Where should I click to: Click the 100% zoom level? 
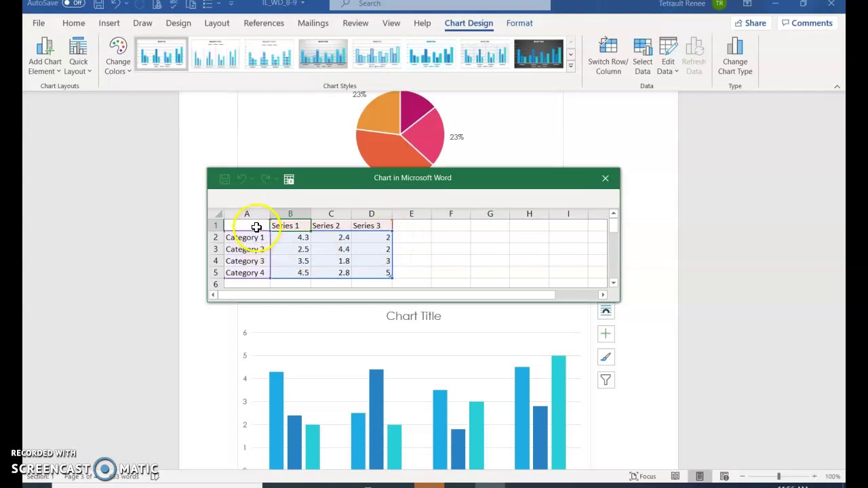tap(833, 476)
